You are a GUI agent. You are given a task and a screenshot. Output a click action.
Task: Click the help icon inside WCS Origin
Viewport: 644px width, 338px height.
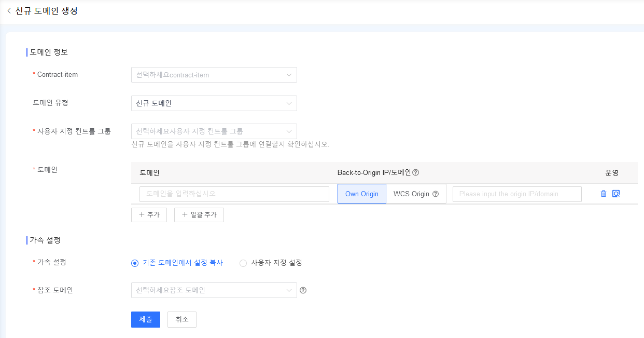(436, 194)
